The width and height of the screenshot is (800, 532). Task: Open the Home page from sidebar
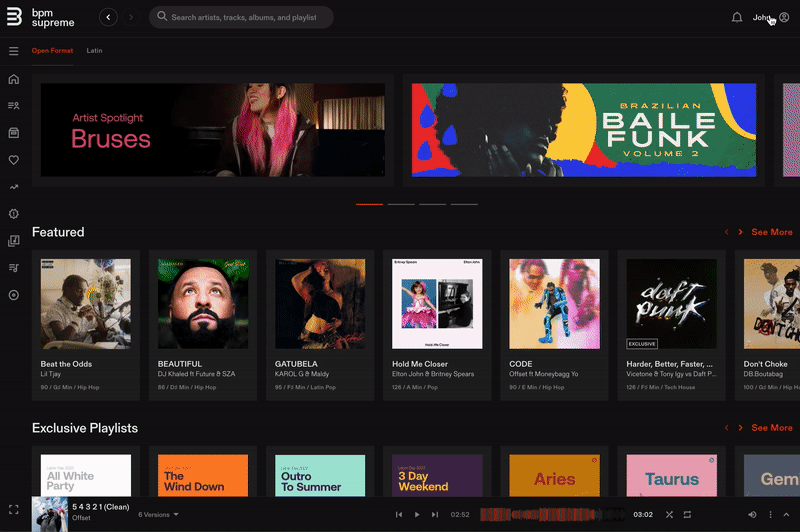point(14,79)
